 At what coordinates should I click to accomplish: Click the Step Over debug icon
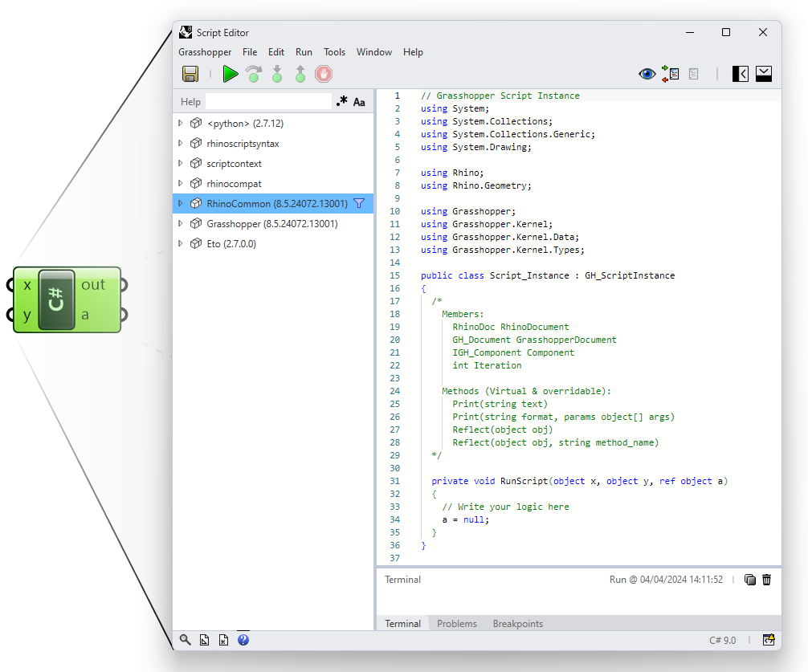pos(254,75)
